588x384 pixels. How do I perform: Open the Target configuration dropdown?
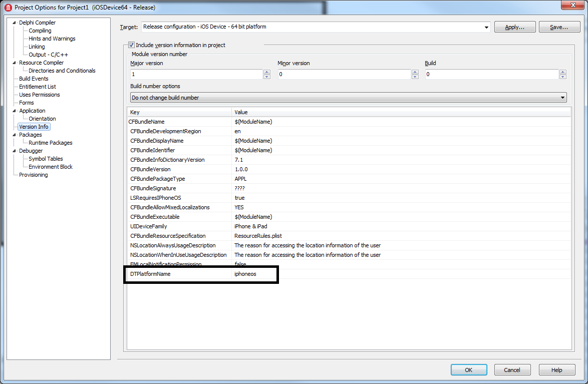coord(486,27)
